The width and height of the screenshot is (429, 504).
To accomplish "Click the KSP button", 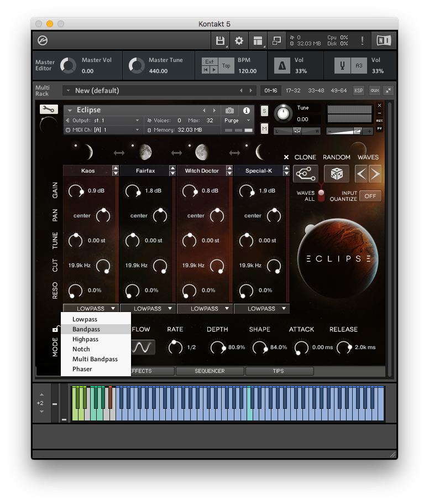I will pyautogui.click(x=359, y=91).
